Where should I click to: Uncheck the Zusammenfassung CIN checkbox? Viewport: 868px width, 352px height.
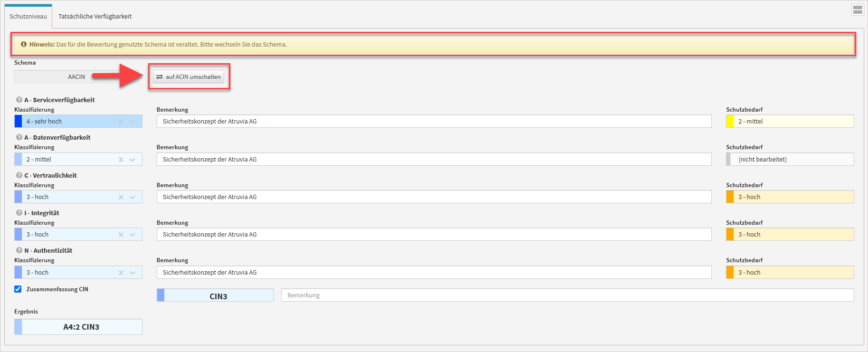[18, 289]
